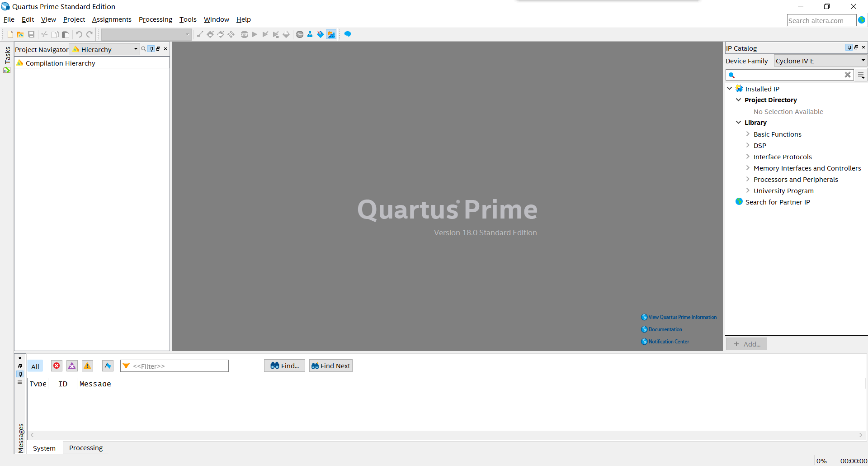Screen dimensions: 868x466
Task: Select the Stop processing icon
Action: pyautogui.click(x=244, y=34)
